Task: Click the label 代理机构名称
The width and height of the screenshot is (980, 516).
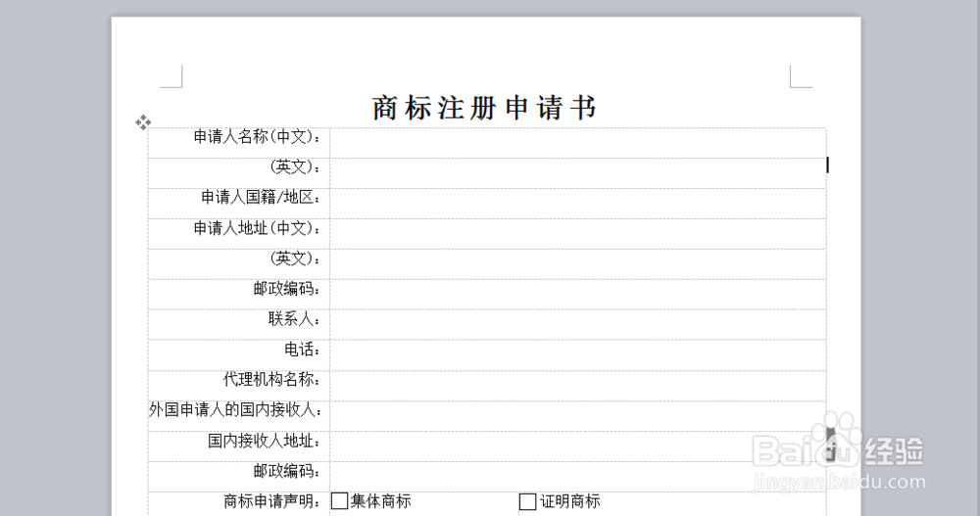Action: tap(271, 379)
